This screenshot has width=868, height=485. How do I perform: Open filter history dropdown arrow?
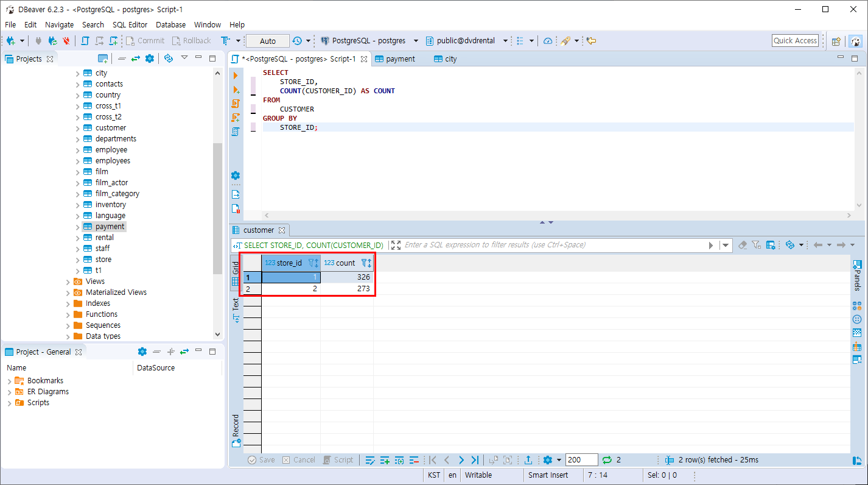pyautogui.click(x=725, y=245)
